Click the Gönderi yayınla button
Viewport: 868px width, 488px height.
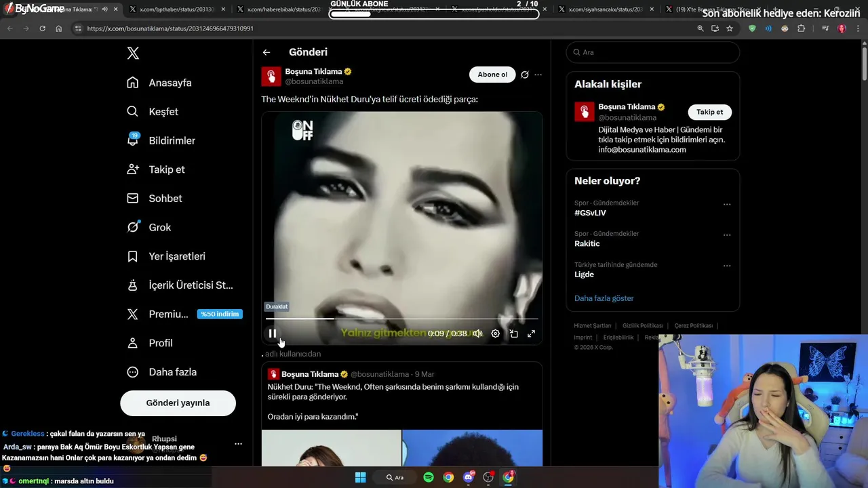(x=178, y=403)
